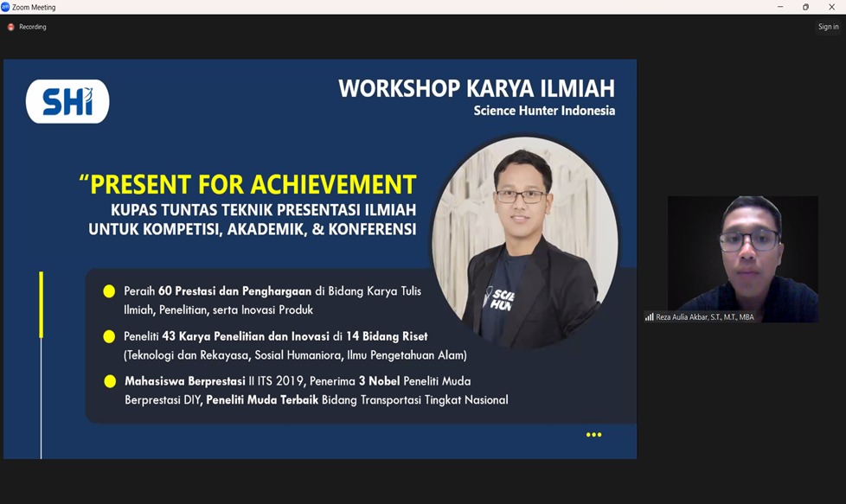Click the Zoom app icon in title bar
This screenshot has width=846, height=504.
coord(5,7)
